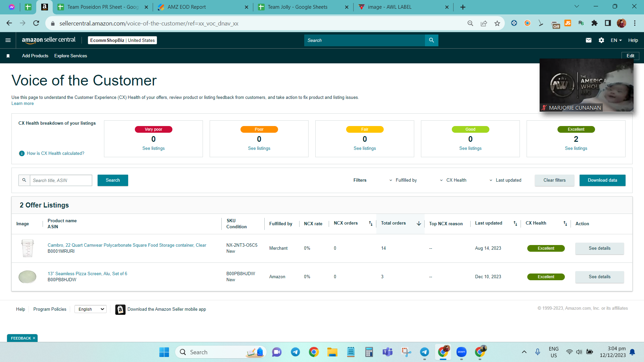Image resolution: width=644 pixels, height=362 pixels.
Task: Click Help in the top header
Action: click(x=633, y=40)
